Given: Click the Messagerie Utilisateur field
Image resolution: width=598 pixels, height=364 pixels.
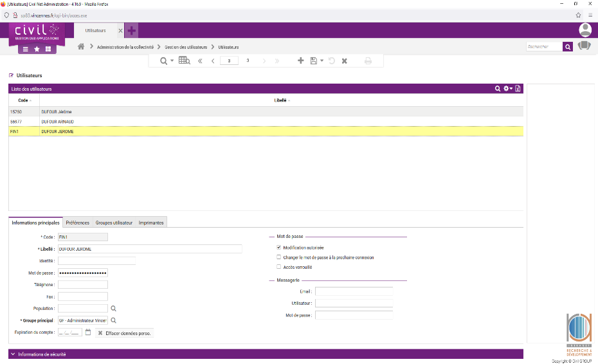Looking at the screenshot, I should 354,303.
